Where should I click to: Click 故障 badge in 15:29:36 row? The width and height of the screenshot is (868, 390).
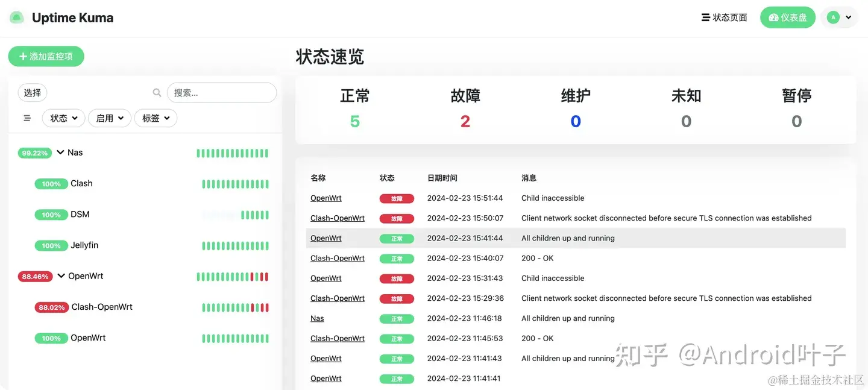point(397,298)
